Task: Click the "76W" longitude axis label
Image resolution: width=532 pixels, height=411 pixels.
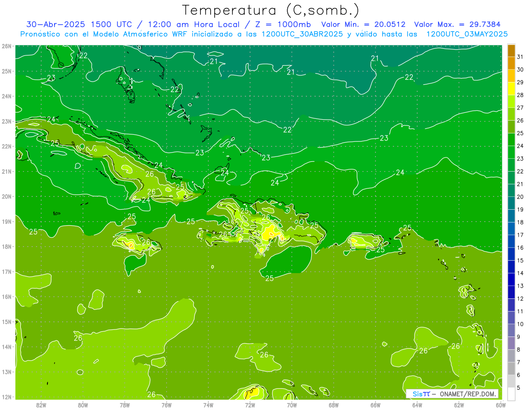Action: pyautogui.click(x=166, y=405)
